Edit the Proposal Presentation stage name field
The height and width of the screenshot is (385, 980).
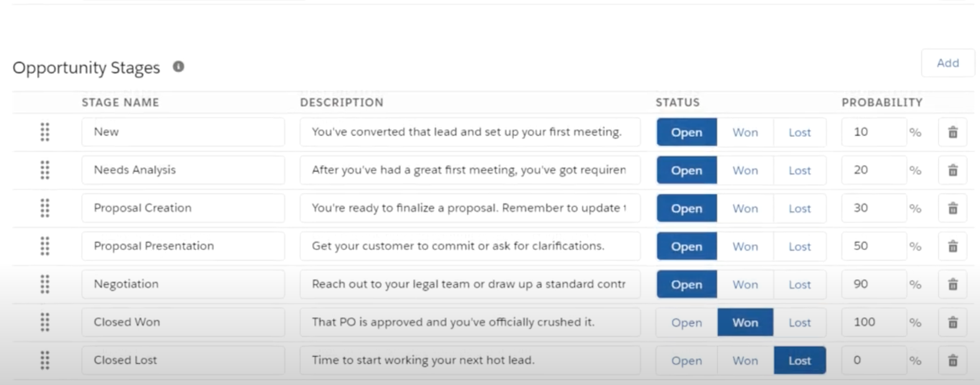183,246
